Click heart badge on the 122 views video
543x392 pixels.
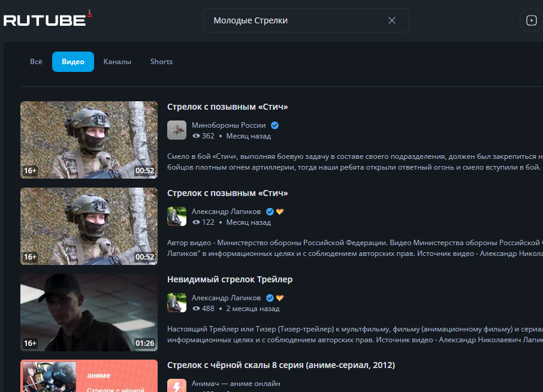point(280,212)
